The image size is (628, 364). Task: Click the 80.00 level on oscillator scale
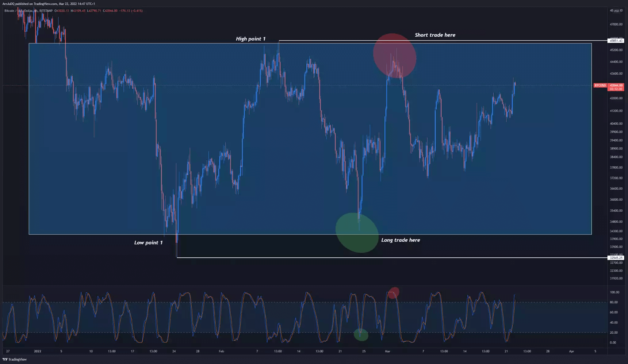[x=614, y=302]
